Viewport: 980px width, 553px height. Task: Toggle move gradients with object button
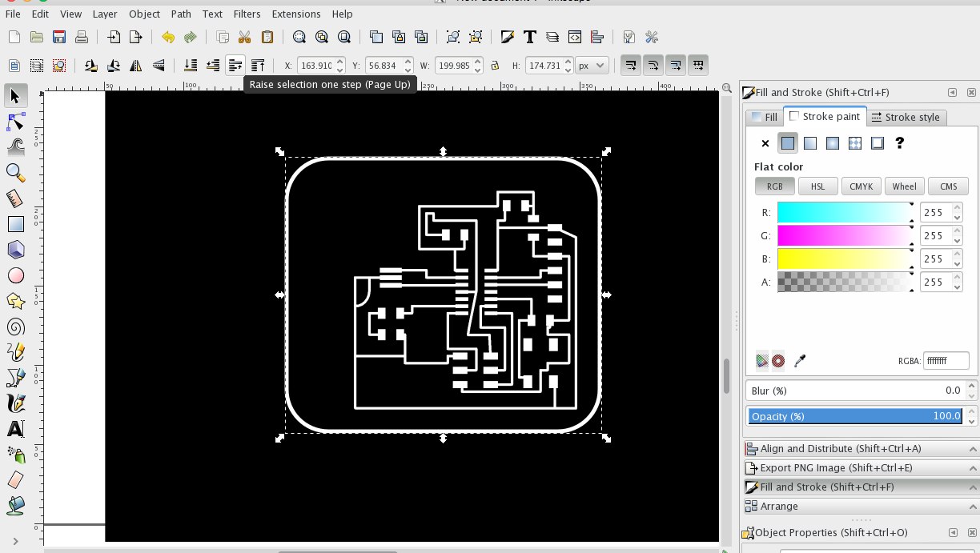(676, 65)
